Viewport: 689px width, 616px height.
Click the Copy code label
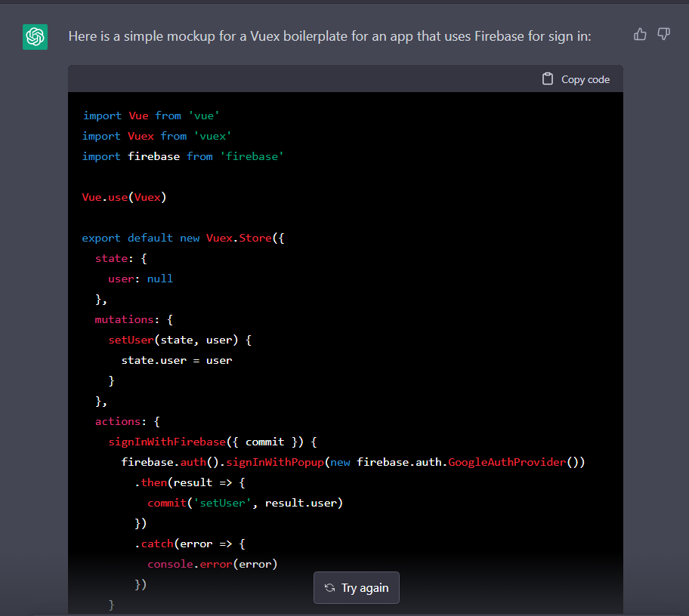tap(585, 80)
